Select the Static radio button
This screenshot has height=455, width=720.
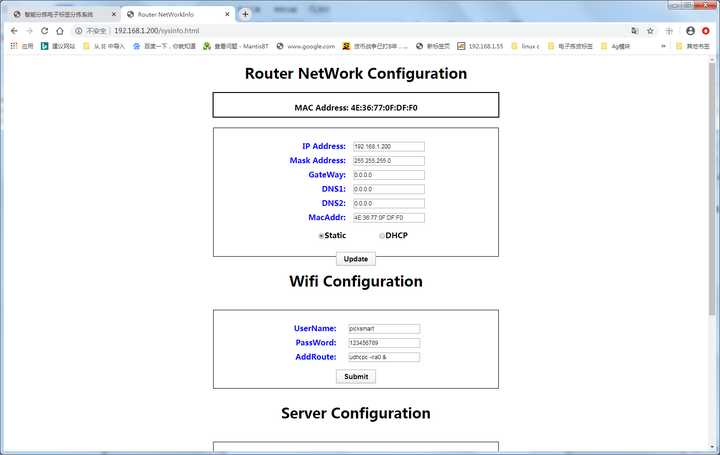click(321, 236)
